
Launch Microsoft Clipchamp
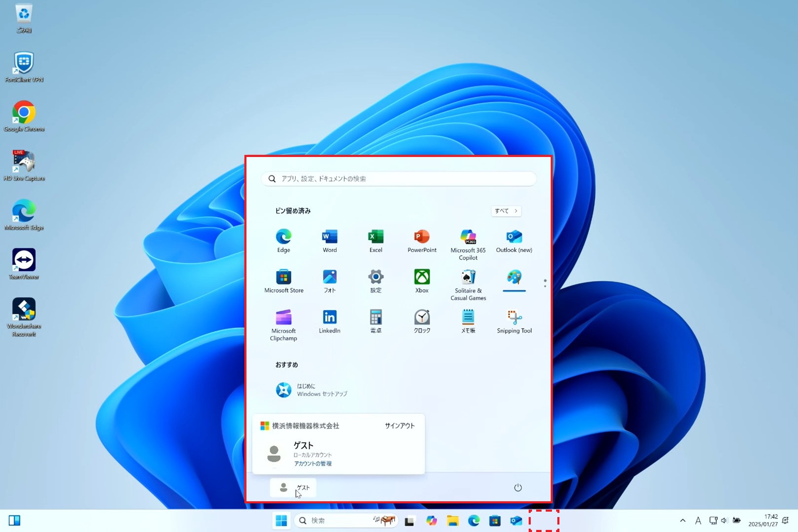tap(283, 325)
